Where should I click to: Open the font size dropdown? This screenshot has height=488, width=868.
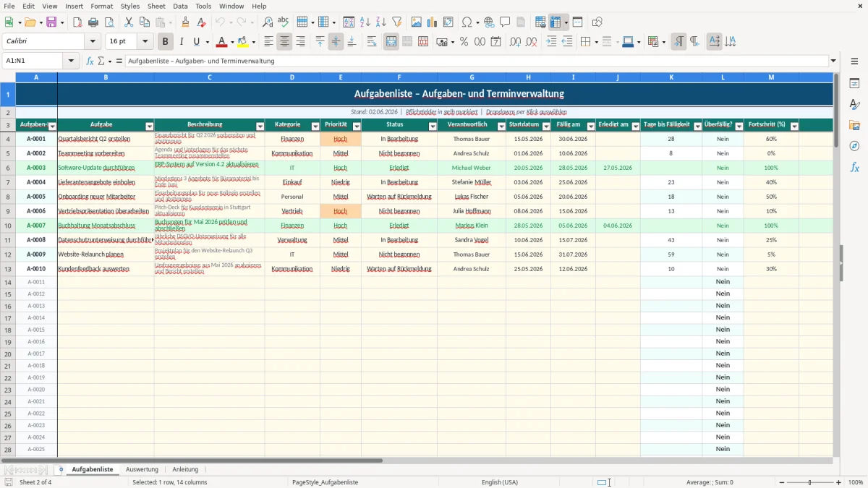(145, 42)
